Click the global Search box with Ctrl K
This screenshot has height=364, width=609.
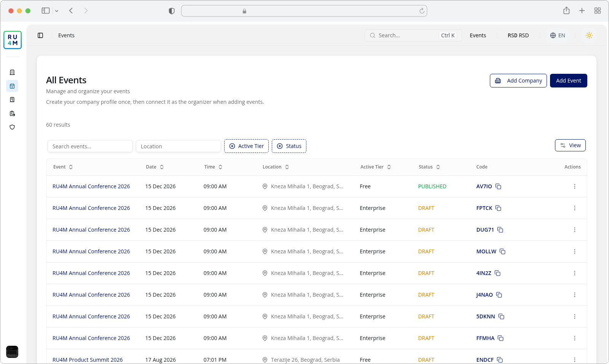[413, 35]
